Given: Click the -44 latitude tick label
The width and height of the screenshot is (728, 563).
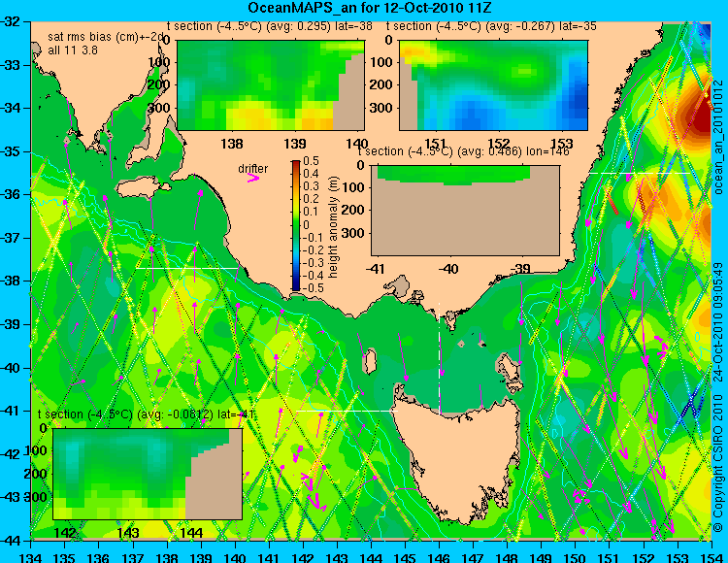Looking at the screenshot, I should (x=11, y=541).
